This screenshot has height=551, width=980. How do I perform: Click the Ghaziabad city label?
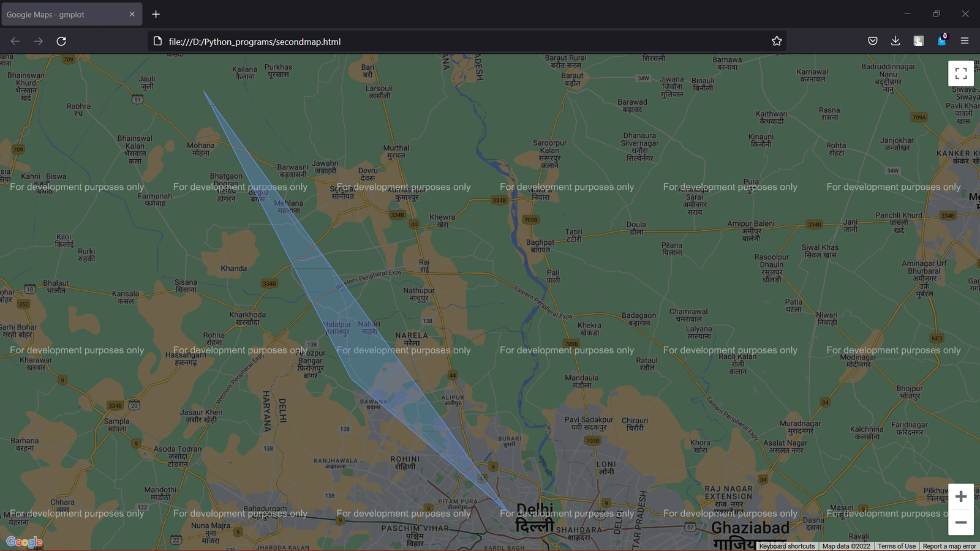tap(750, 536)
